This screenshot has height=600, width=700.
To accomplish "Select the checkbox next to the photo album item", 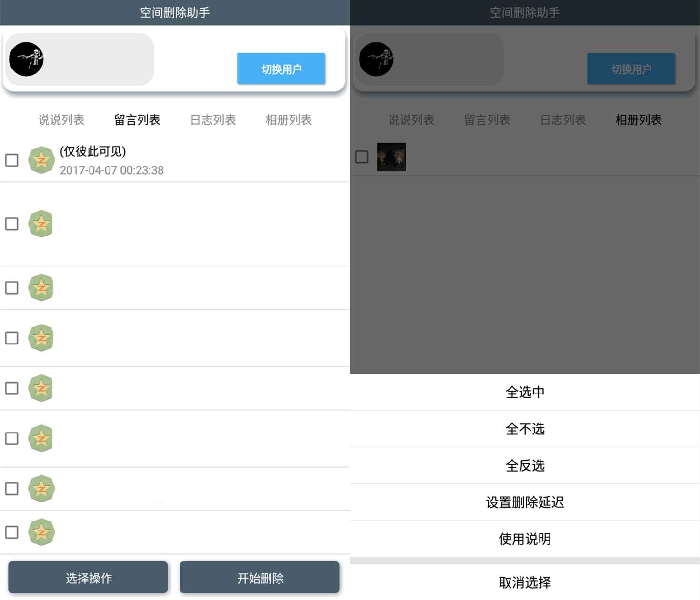I will (362, 156).
